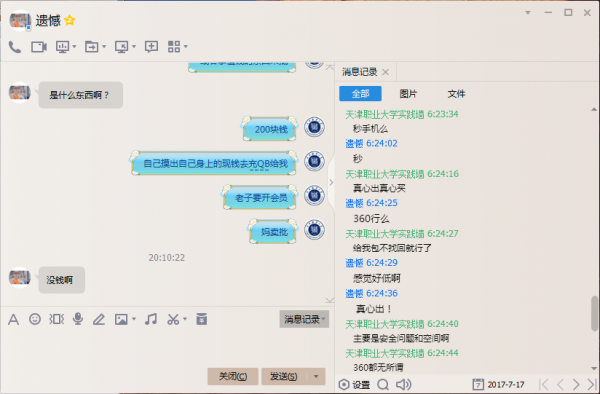This screenshot has height=394, width=600.
Task: Start a video call with the camera icon
Action: click(39, 47)
